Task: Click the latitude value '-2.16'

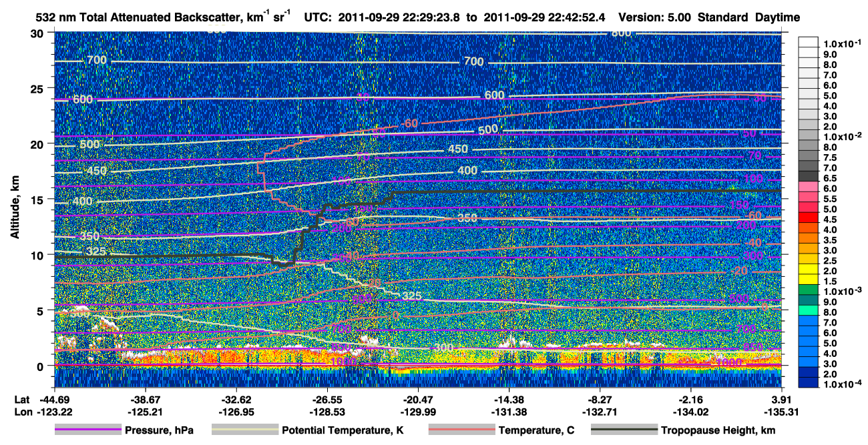Action: (x=692, y=399)
